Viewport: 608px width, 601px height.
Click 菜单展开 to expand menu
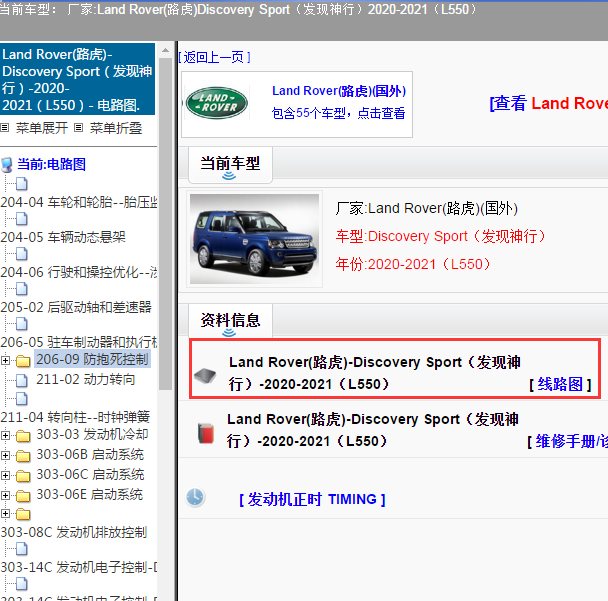click(x=41, y=128)
